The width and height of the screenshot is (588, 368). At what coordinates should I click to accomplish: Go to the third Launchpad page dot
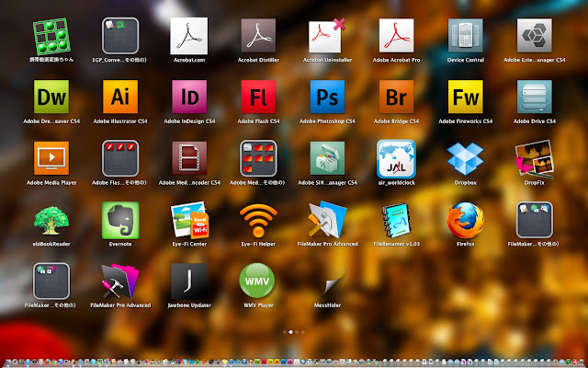click(297, 332)
